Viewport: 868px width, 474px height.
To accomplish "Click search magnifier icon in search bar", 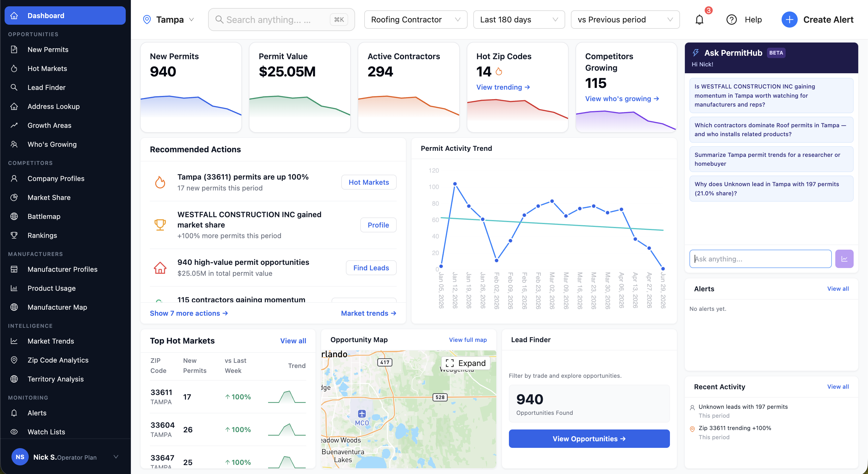I will pyautogui.click(x=219, y=20).
